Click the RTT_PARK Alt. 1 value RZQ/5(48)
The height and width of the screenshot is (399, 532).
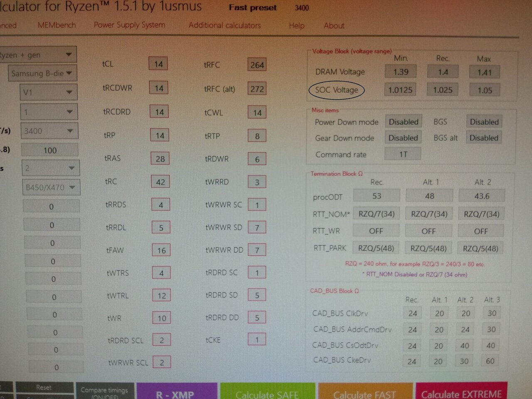point(429,248)
